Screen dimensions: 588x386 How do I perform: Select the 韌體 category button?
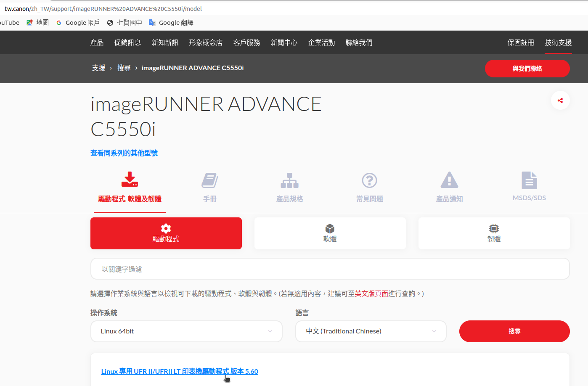pyautogui.click(x=494, y=233)
